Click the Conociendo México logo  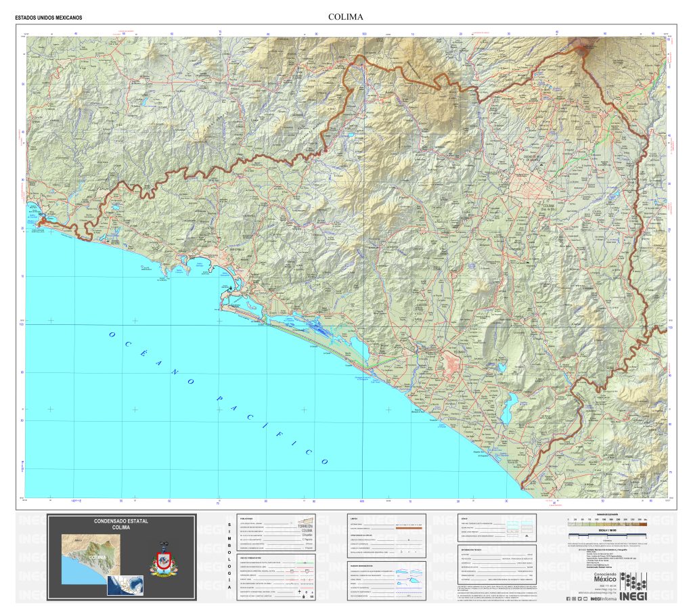(606, 577)
